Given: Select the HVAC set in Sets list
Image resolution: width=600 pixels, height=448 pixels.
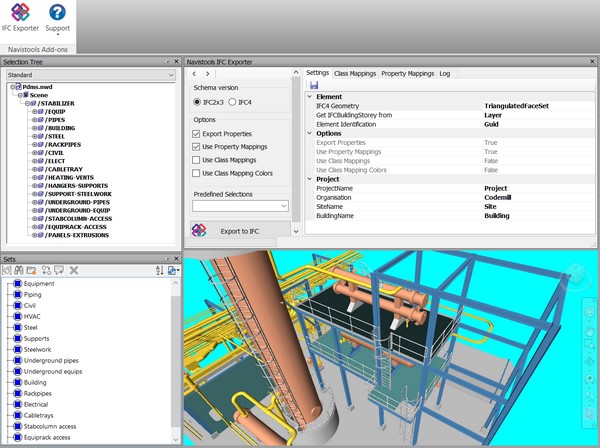Looking at the screenshot, I should point(32,316).
